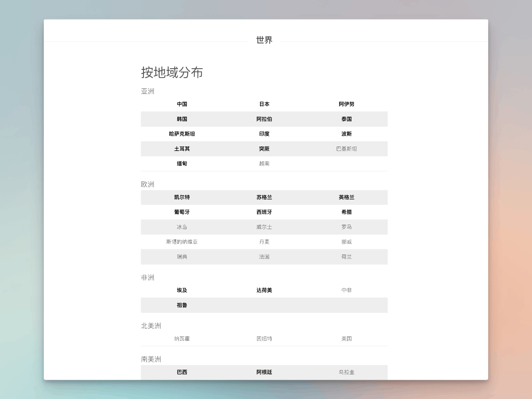Click the 非洲 section heading
This screenshot has width=532, height=399.
[x=148, y=278]
